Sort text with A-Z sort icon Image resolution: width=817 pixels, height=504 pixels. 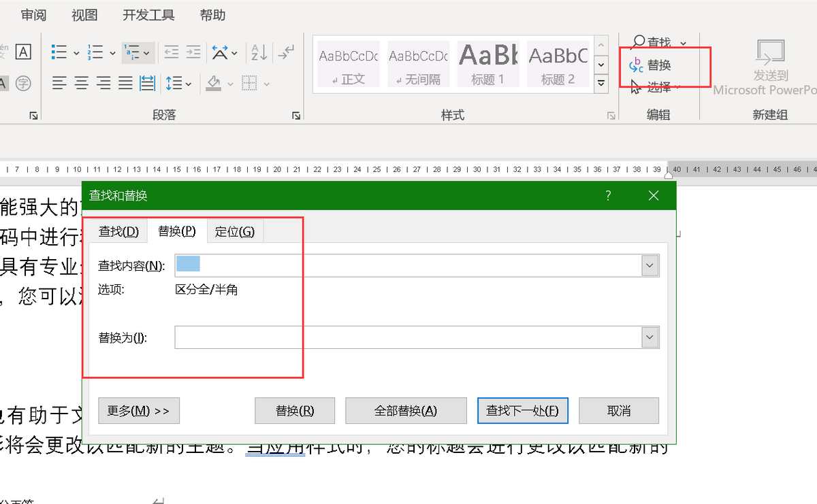259,52
